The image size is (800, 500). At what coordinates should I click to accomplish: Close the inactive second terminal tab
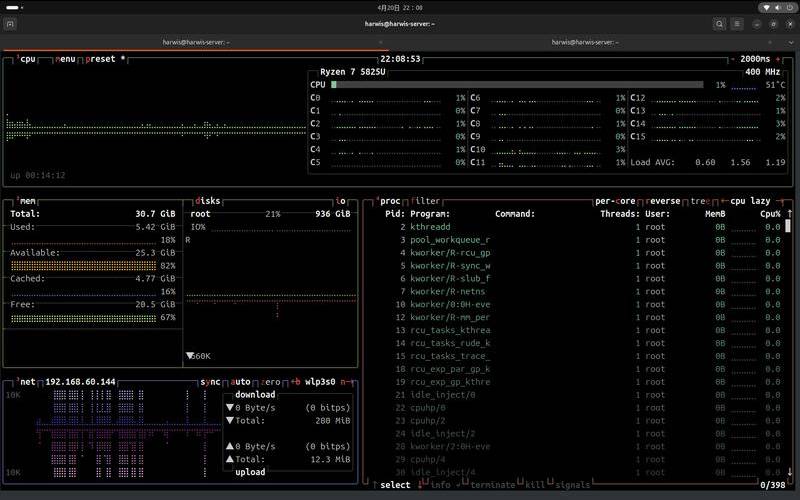(x=769, y=42)
